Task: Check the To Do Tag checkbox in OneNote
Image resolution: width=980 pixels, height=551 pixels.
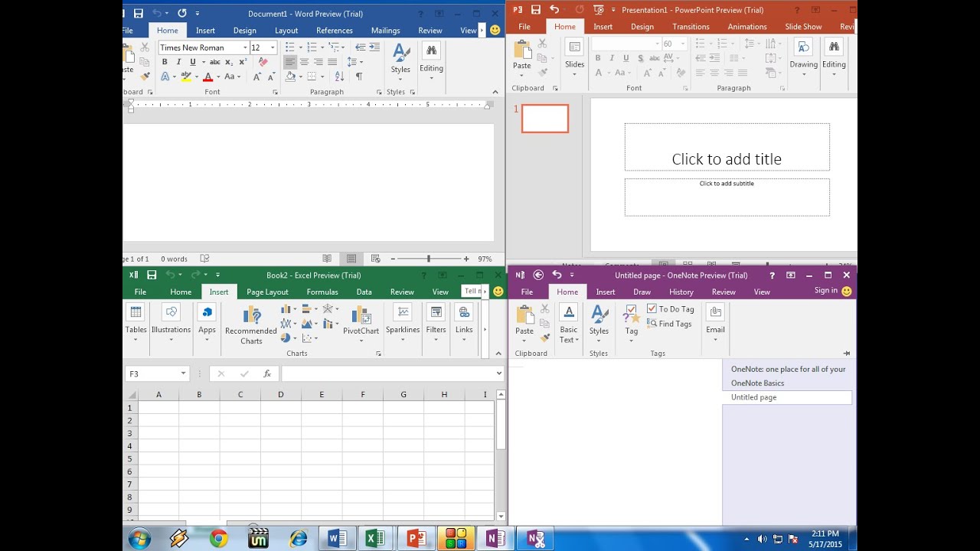Action: (x=652, y=308)
